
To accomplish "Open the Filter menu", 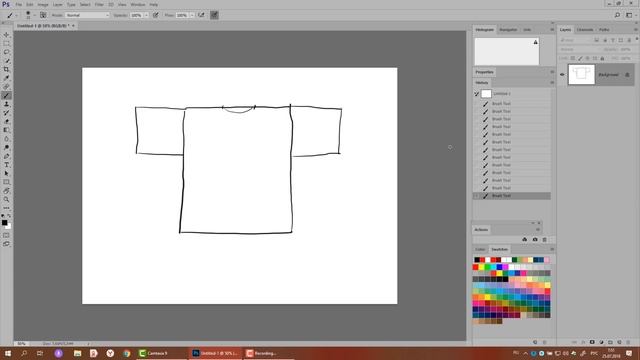I will [x=99, y=4].
